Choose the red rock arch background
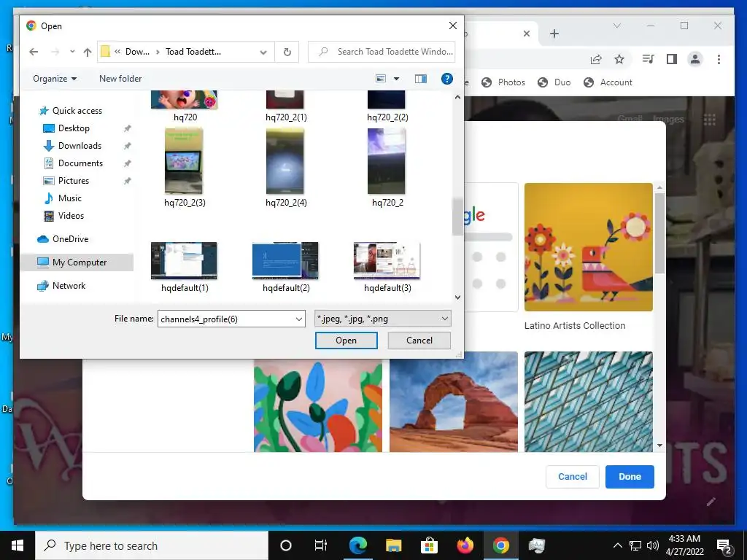Screen dimensions: 747x560 [454, 402]
